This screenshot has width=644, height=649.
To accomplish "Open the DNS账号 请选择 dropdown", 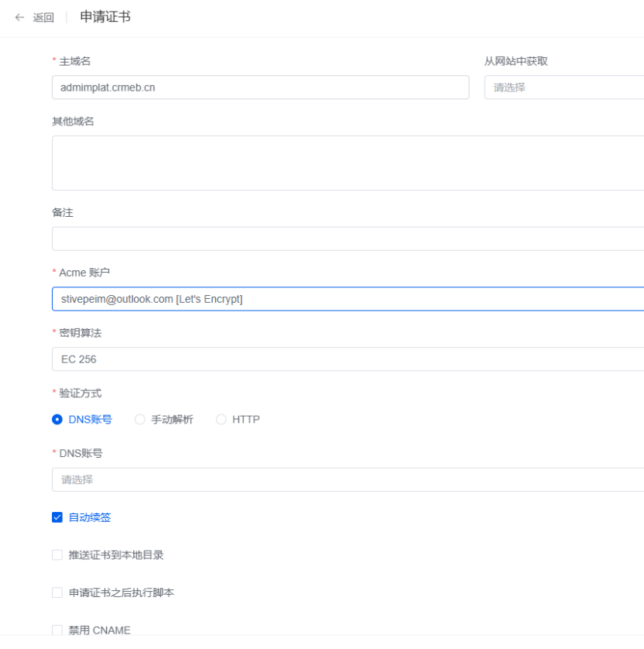I will click(348, 479).
